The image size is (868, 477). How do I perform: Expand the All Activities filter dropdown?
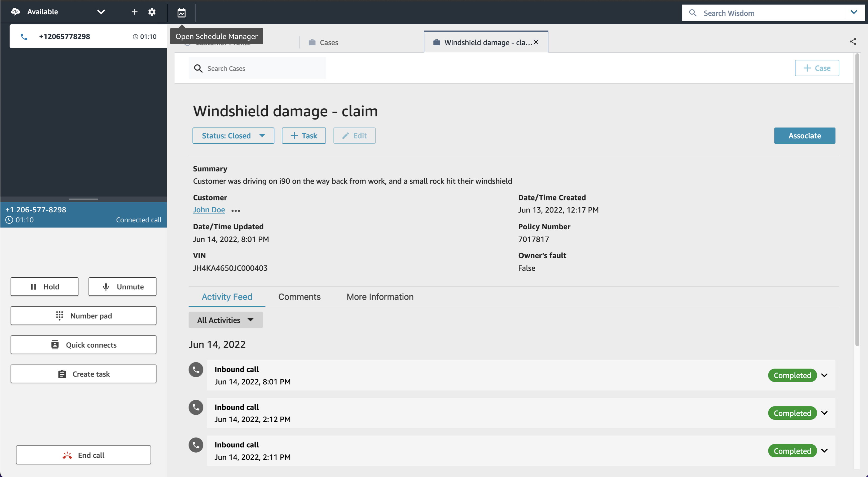[x=225, y=320]
